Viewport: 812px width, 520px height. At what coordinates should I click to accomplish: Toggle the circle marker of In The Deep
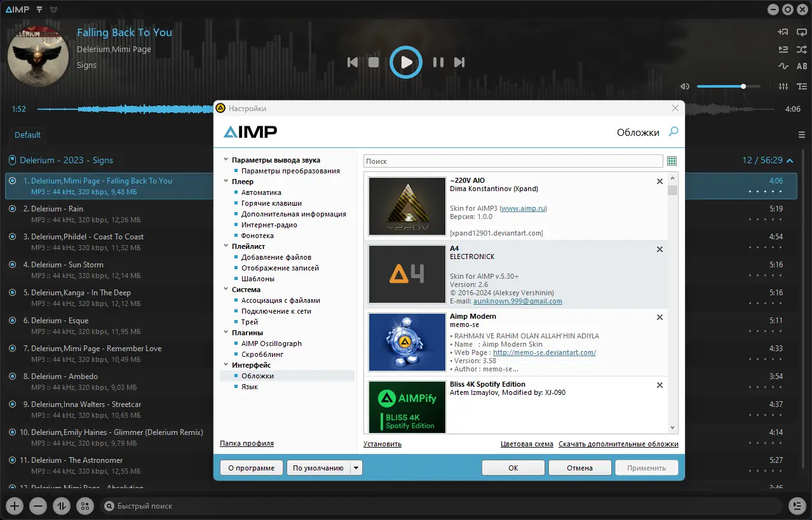pyautogui.click(x=12, y=292)
